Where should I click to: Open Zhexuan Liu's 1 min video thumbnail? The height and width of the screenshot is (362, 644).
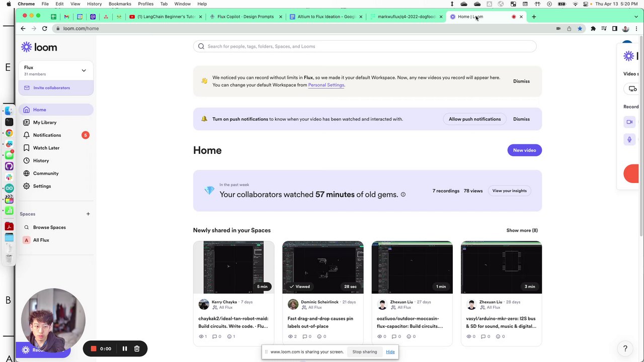tap(412, 267)
